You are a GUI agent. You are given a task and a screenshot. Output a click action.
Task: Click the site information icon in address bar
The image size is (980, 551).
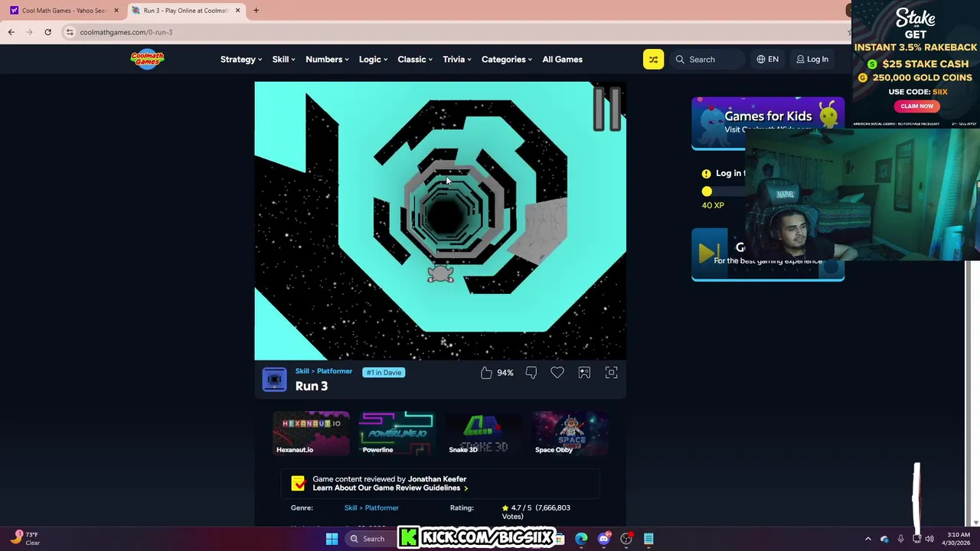coord(70,32)
